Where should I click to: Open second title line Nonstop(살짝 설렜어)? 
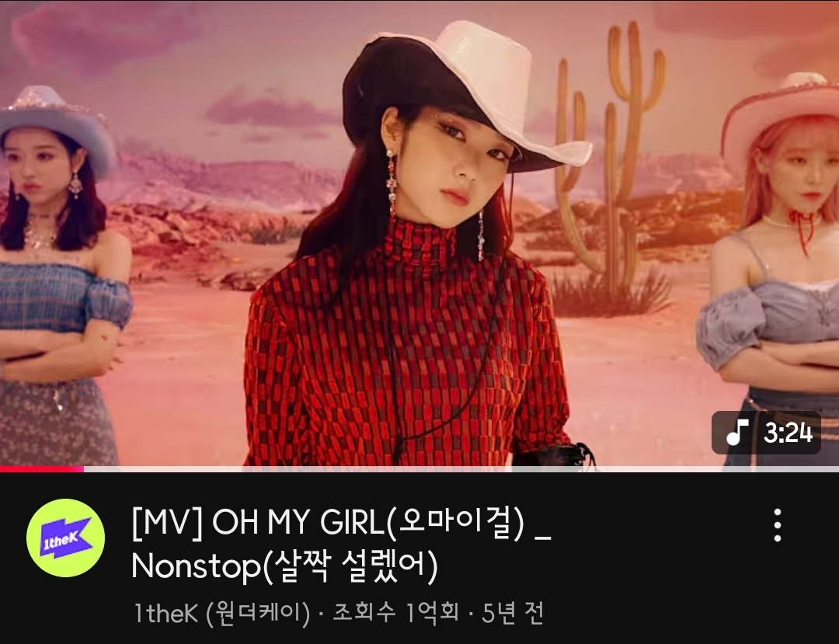(x=284, y=566)
